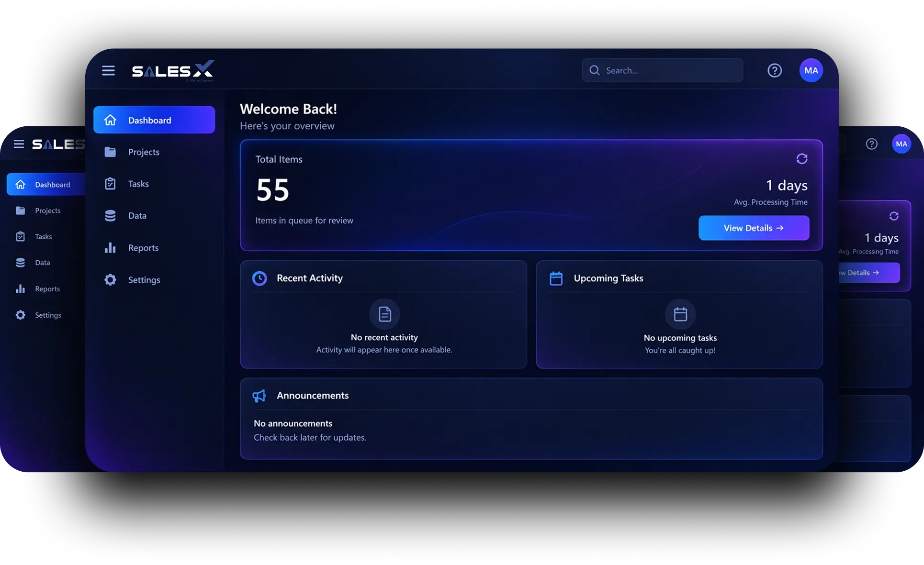Click the gear icon in the back-left window
The image size is (924, 565).
point(20,315)
